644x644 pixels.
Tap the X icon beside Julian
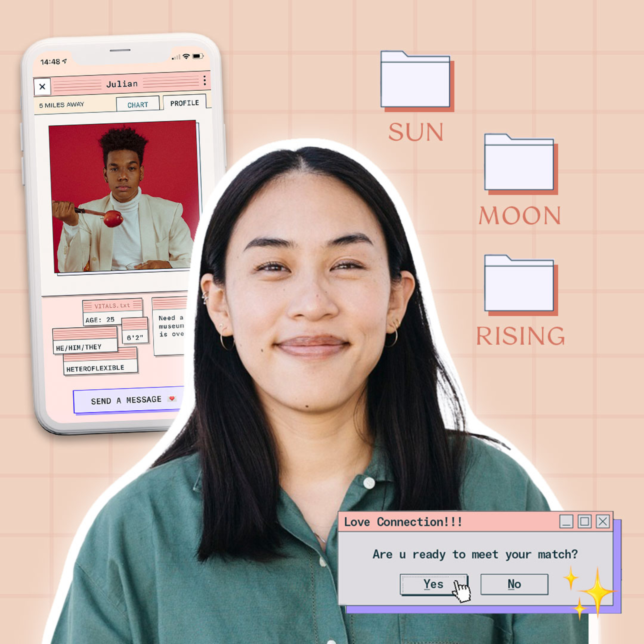(x=42, y=87)
